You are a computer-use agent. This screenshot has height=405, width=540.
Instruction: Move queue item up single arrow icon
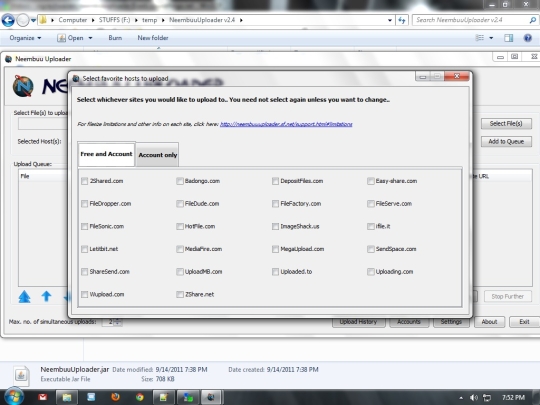point(46,297)
